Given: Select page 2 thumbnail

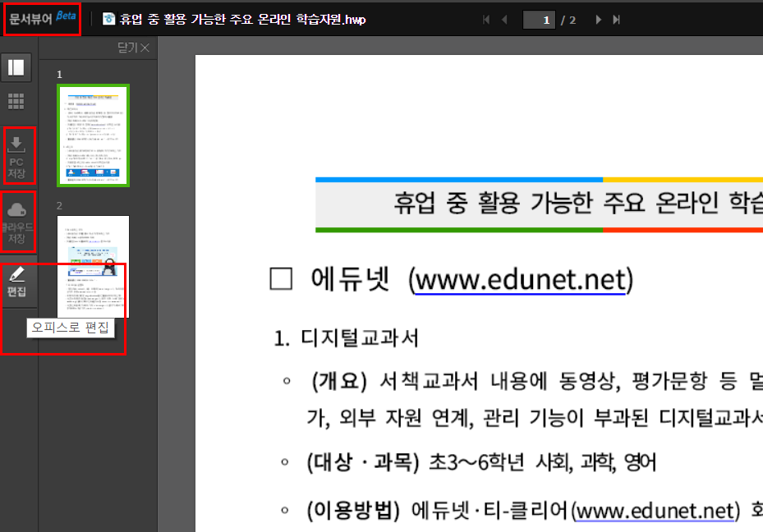Looking at the screenshot, I should (93, 267).
